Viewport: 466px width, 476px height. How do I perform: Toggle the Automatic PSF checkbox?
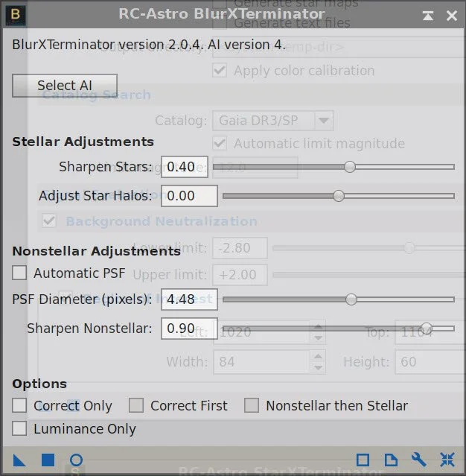tap(19, 273)
